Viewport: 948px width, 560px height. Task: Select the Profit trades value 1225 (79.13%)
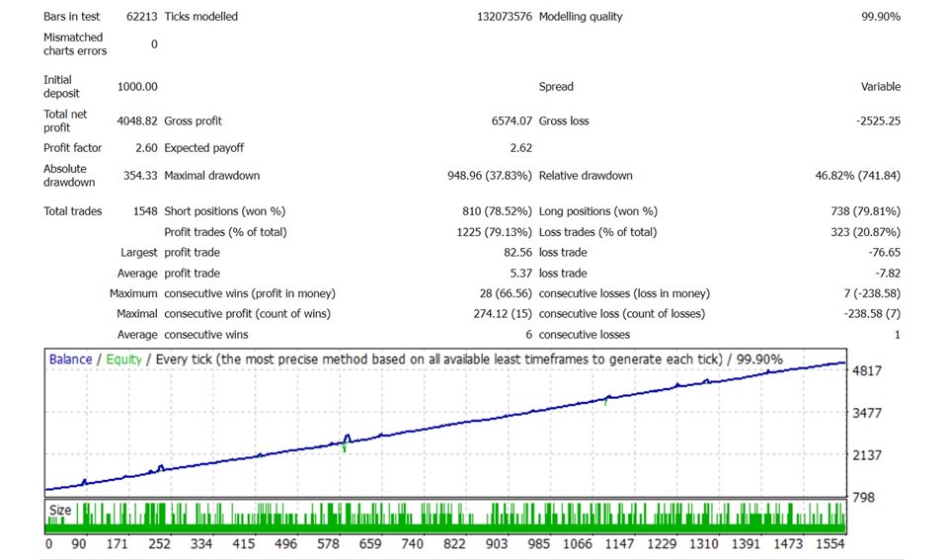pos(495,232)
